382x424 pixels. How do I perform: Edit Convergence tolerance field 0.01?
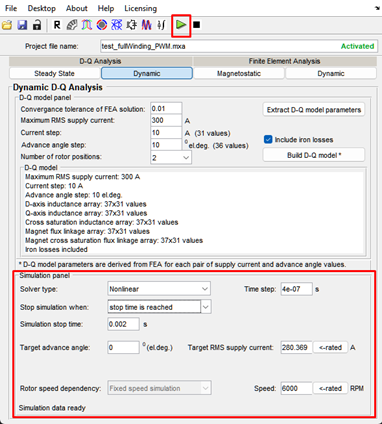166,109
